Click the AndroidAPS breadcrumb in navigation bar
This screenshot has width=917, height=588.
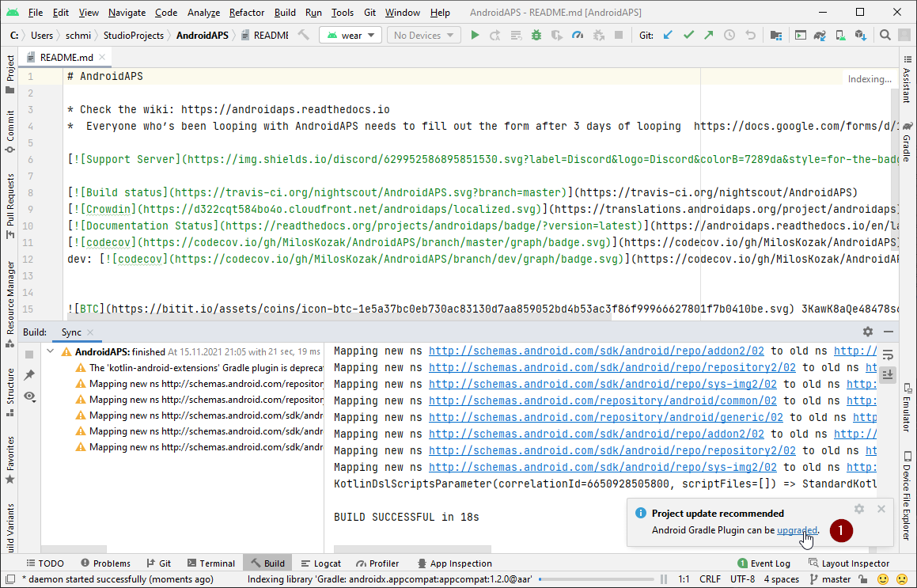(x=203, y=35)
